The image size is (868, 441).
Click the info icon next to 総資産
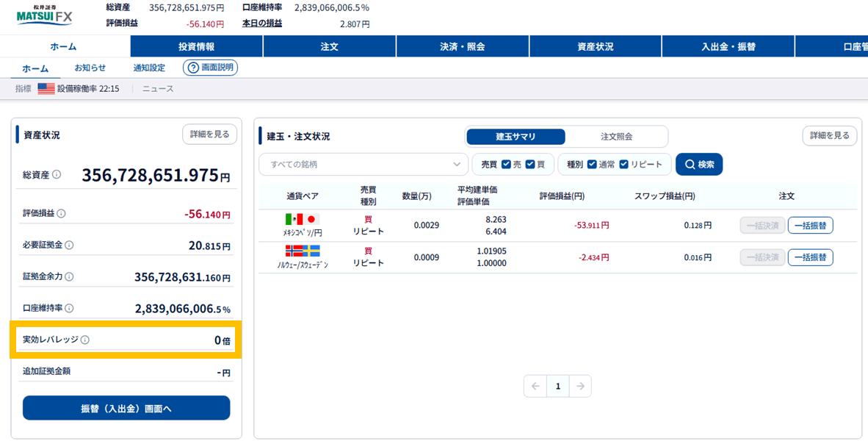[x=57, y=174]
